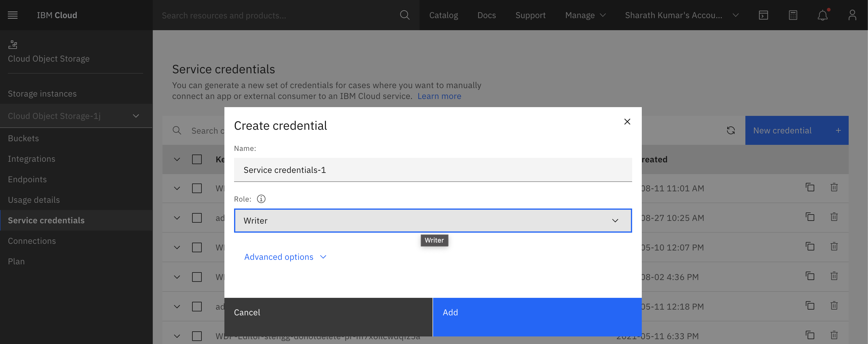Viewport: 868px width, 344px height.
Task: Copy credential created at 10:25 AM
Action: click(x=810, y=217)
